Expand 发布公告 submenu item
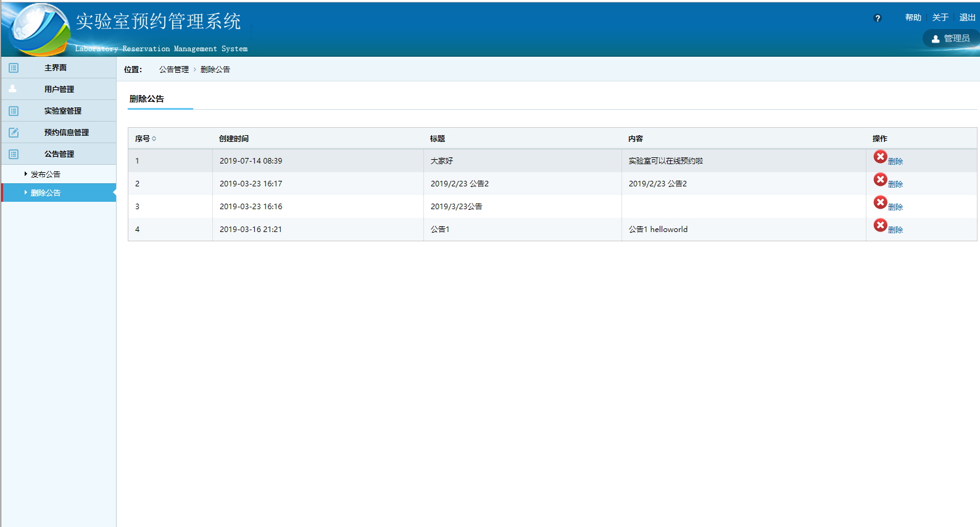The height and width of the screenshot is (527, 980). pos(46,175)
